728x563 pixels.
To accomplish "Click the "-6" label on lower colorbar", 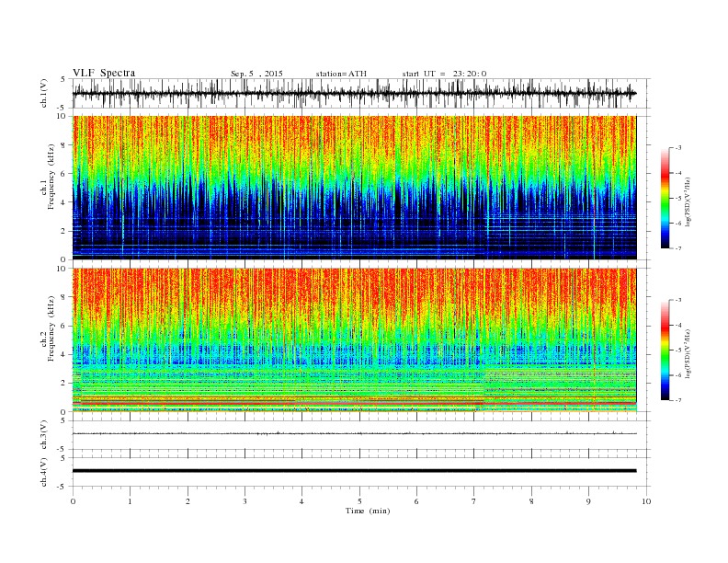I will pyautogui.click(x=678, y=375).
